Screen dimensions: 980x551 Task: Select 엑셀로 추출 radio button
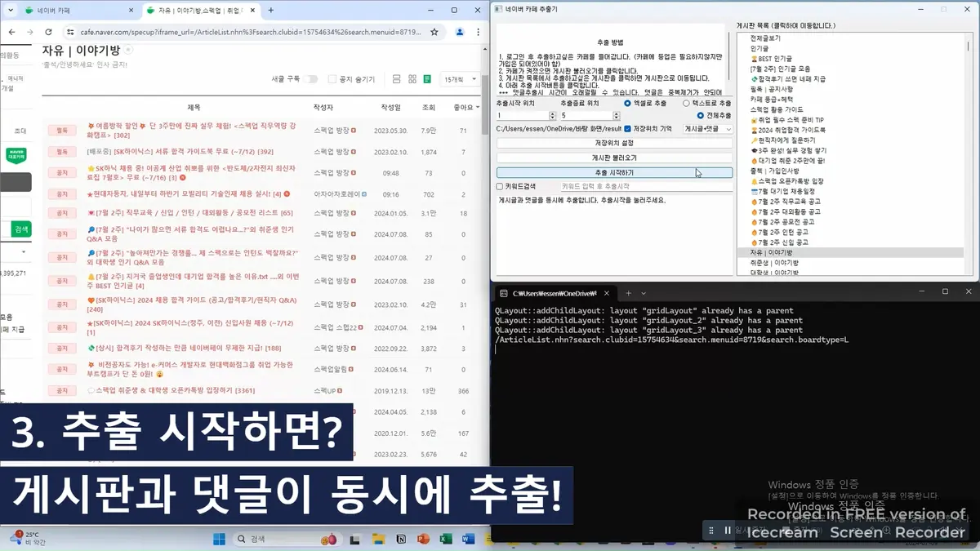click(x=646, y=104)
